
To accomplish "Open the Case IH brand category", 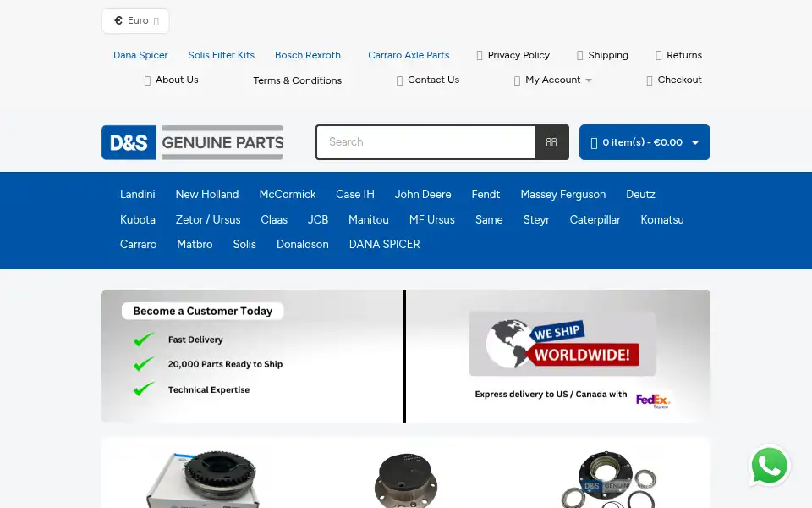I will click(355, 195).
